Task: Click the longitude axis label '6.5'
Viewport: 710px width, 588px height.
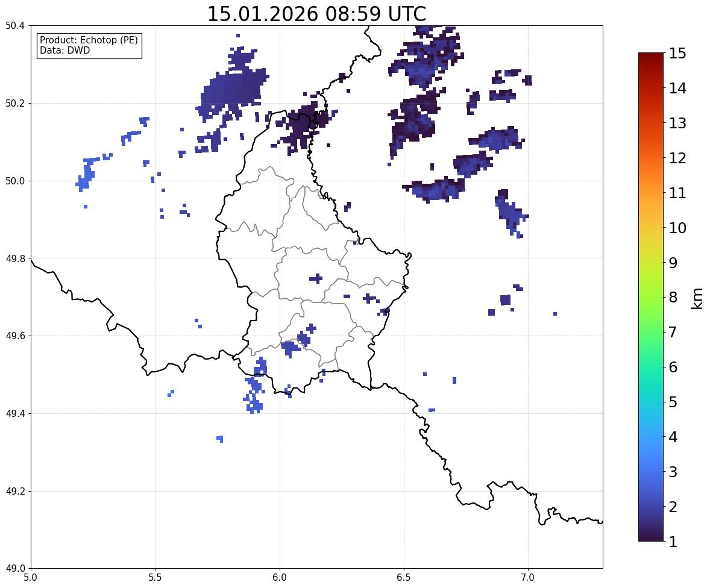Action: pos(404,578)
